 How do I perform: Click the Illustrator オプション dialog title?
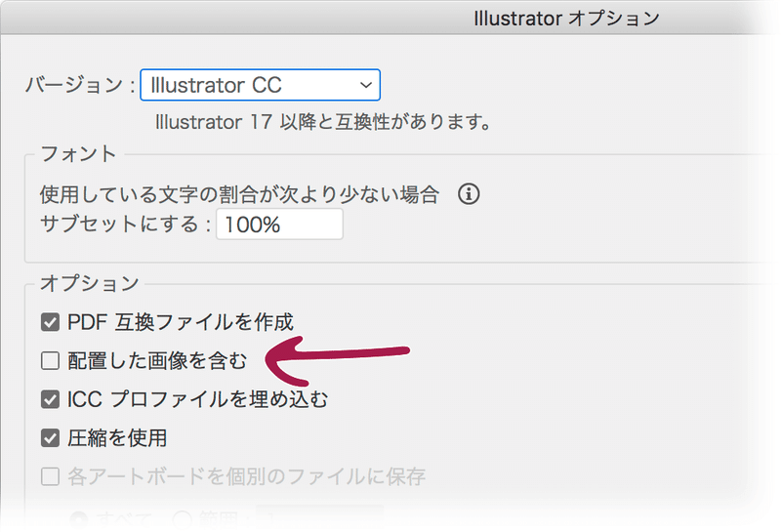point(566,19)
